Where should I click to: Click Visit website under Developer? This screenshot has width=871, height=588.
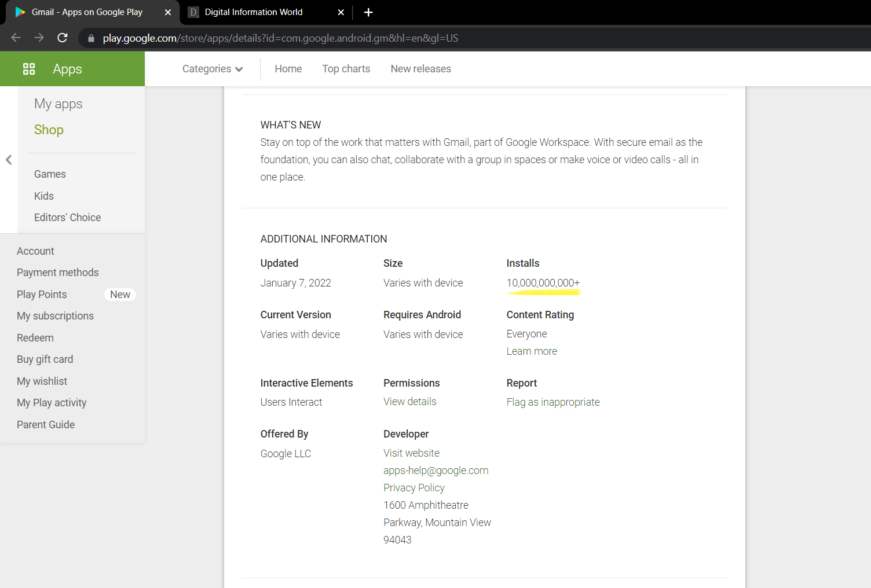[x=411, y=453]
